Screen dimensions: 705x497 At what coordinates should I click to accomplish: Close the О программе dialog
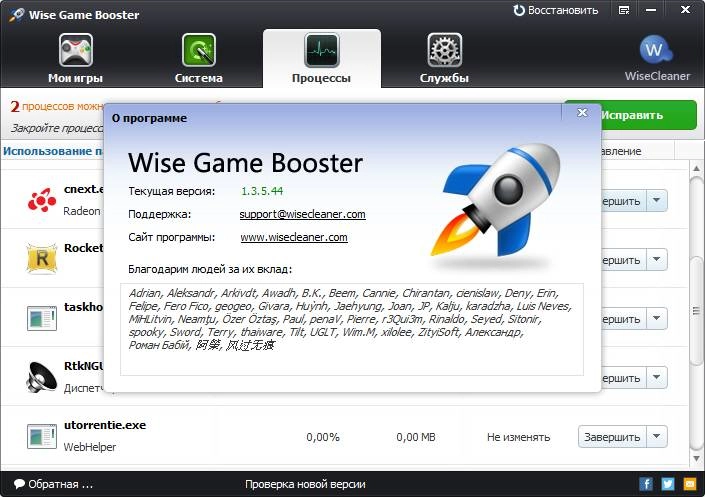[582, 112]
